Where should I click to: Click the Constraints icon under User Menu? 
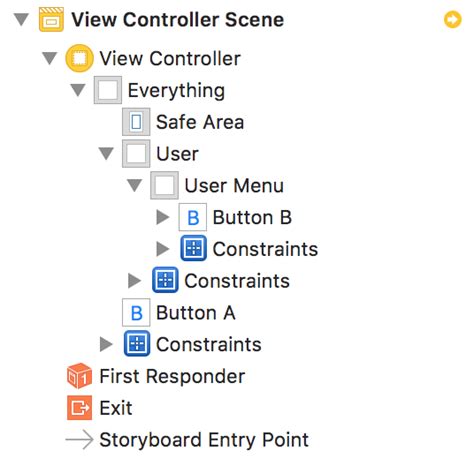(x=193, y=249)
